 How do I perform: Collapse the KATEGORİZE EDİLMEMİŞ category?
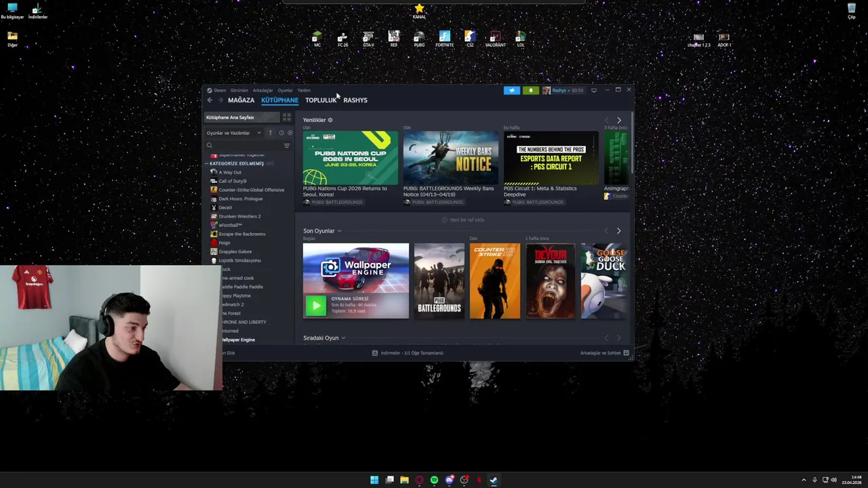(x=208, y=163)
